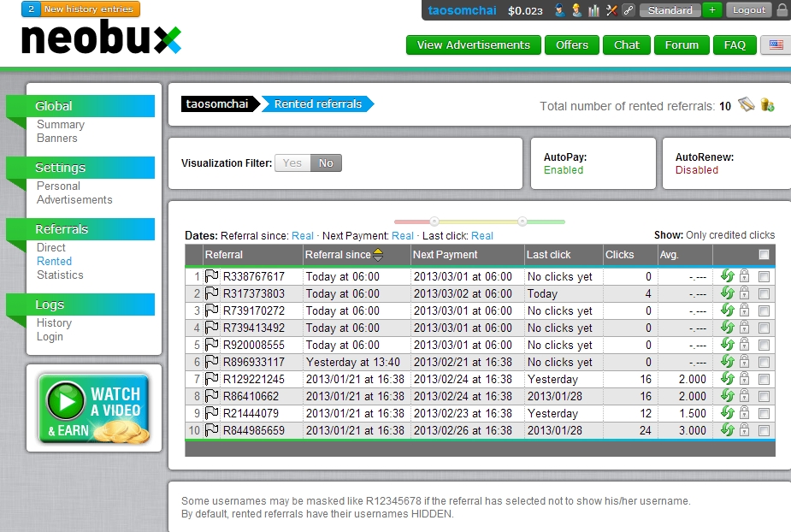791x532 pixels.
Task: Set Visualization Filter to No
Action: tap(326, 163)
